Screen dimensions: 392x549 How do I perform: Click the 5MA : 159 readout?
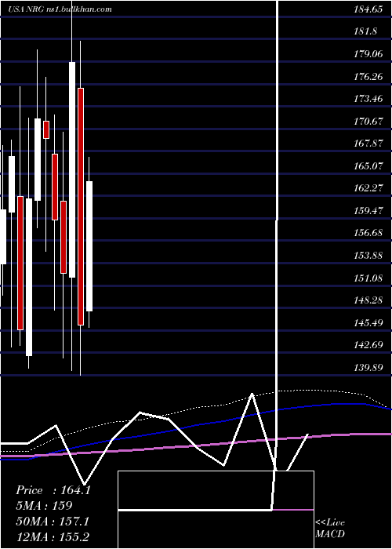tap(44, 506)
